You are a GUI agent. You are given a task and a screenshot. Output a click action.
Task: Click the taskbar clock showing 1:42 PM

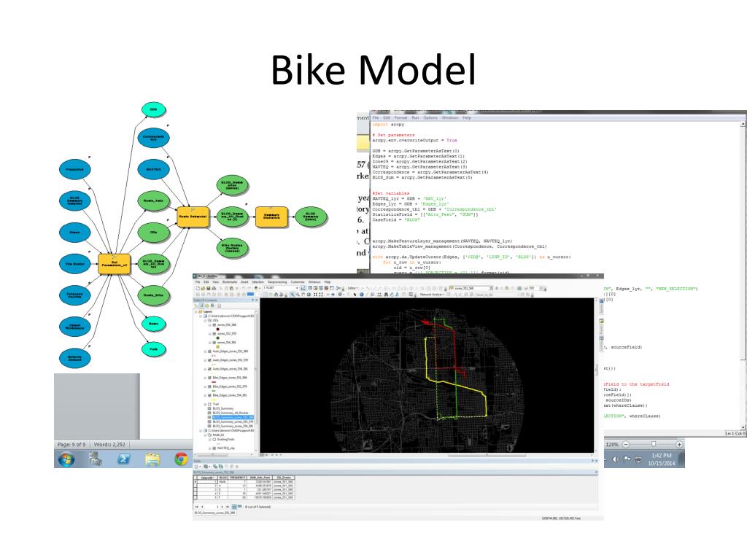(661, 459)
